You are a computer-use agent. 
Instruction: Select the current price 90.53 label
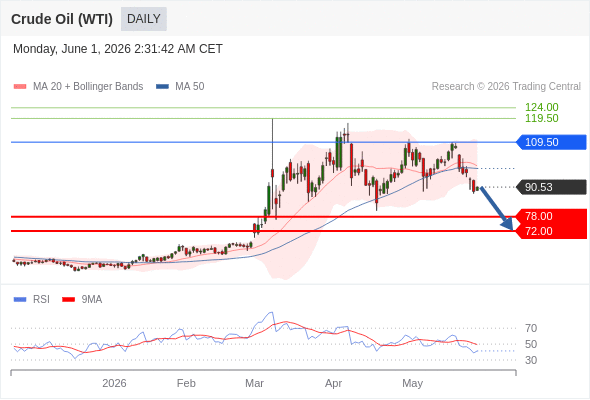(x=552, y=187)
